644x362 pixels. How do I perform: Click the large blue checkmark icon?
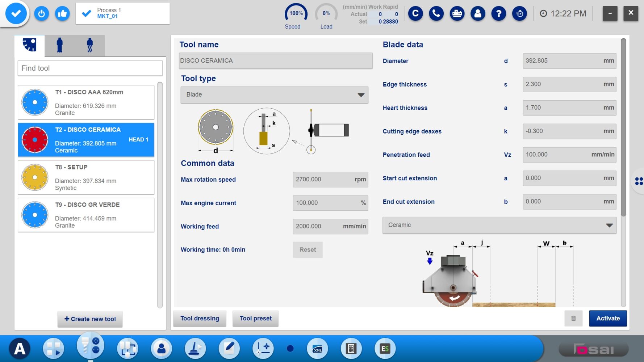[x=16, y=13]
